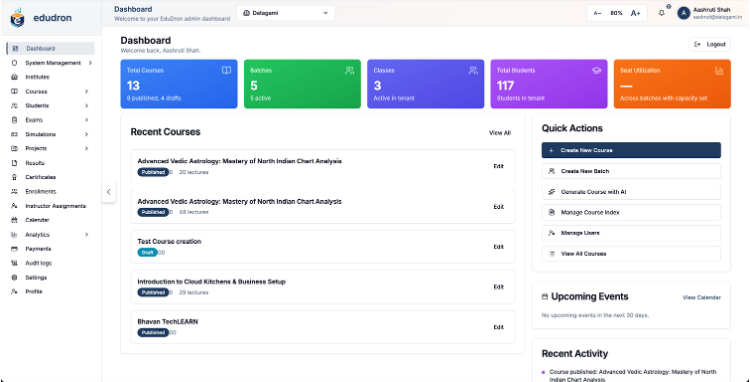
Task: Collapse the sidebar with the arrow handle
Action: tap(109, 192)
